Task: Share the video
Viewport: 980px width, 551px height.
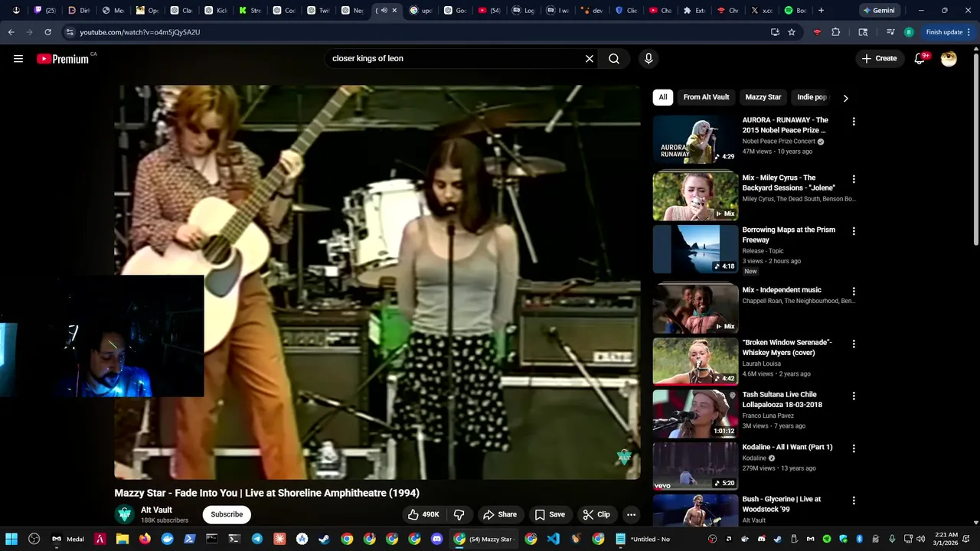Action: click(x=500, y=514)
